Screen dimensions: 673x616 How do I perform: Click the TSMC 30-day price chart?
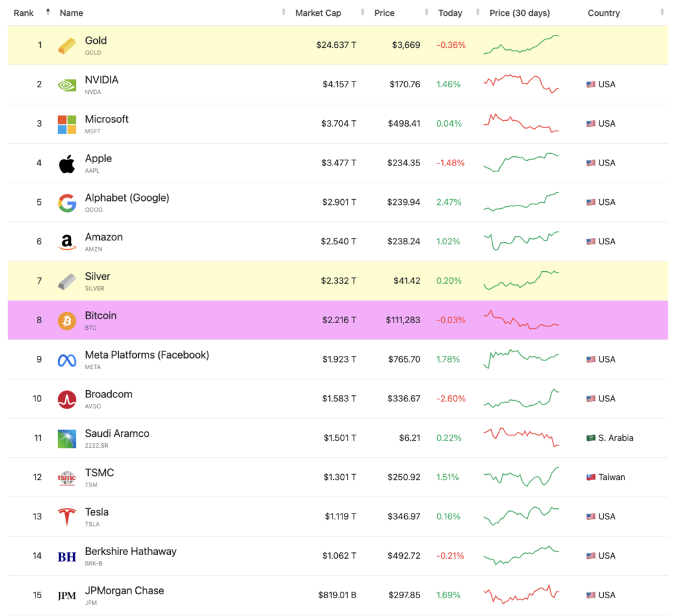[x=521, y=477]
